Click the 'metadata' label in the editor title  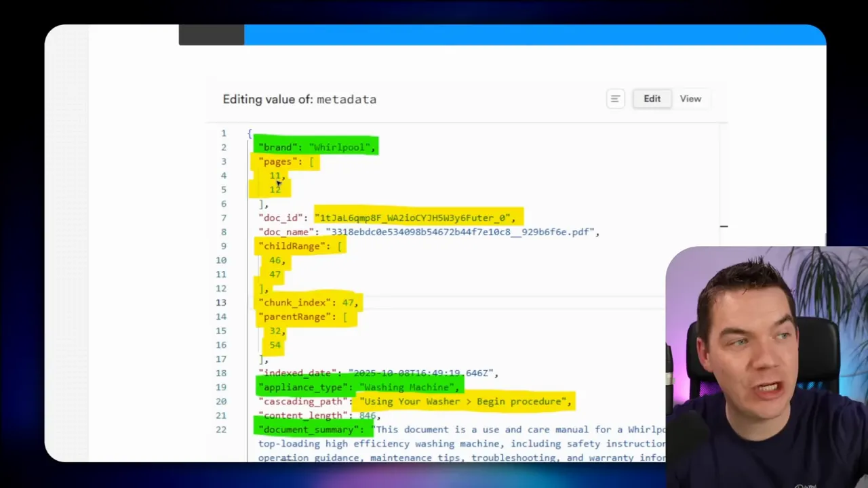coord(347,99)
